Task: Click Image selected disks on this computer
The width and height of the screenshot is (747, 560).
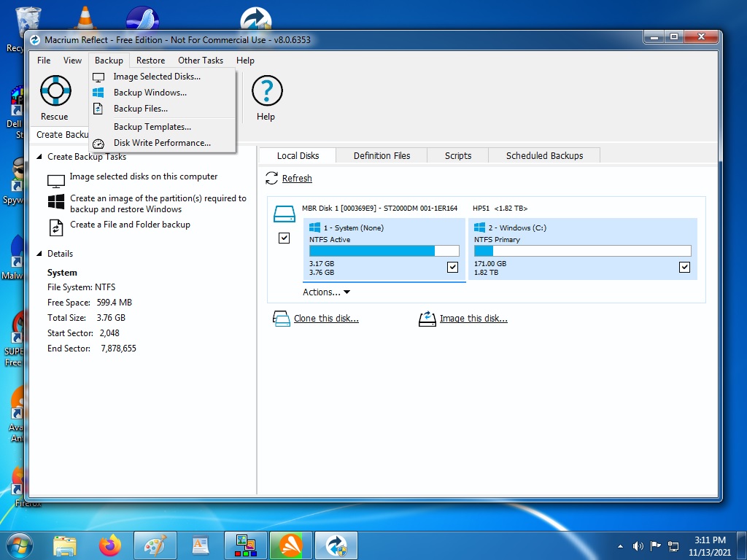Action: [144, 176]
